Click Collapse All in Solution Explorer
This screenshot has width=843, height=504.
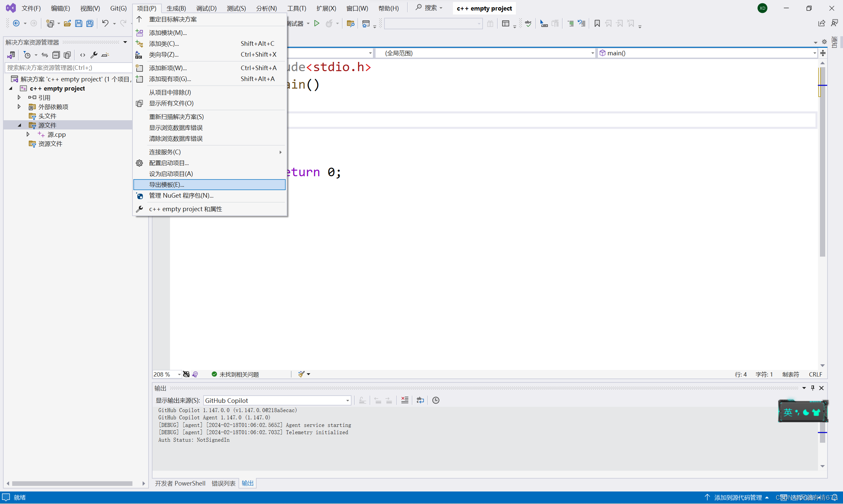coord(56,55)
